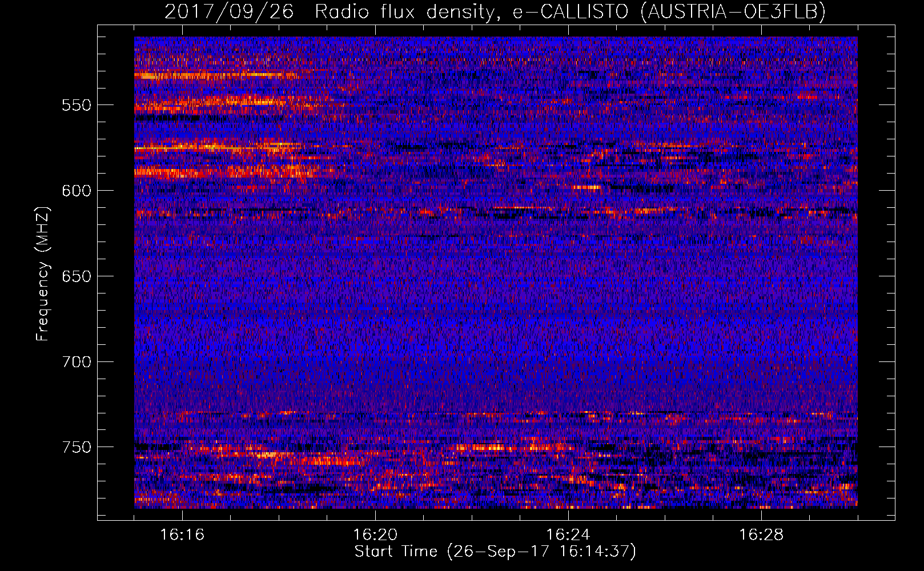Click the 700 frequency tick label

77,362
